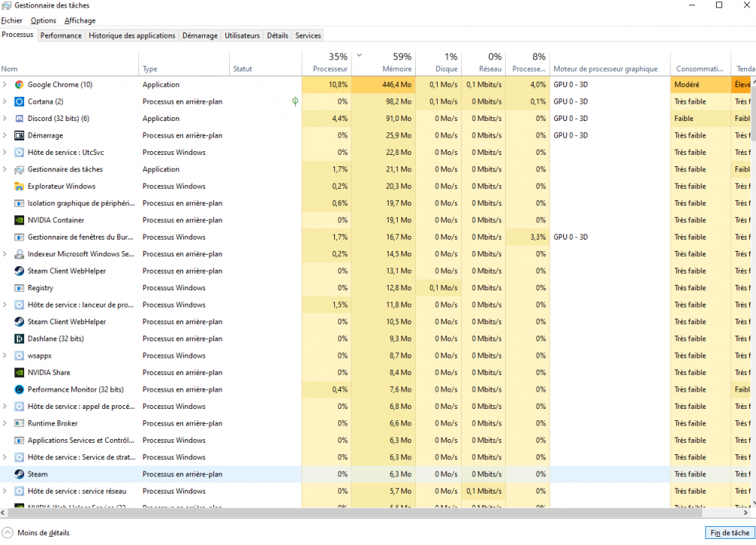Click the highlighted Steam row icon
Image resolution: width=756 pixels, height=545 pixels.
[20, 474]
